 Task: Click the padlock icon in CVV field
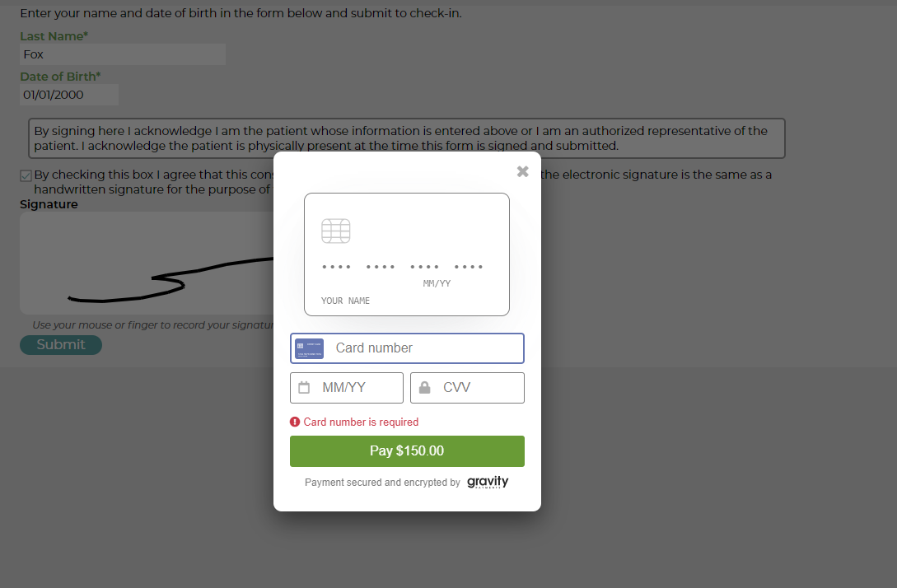[x=424, y=388]
